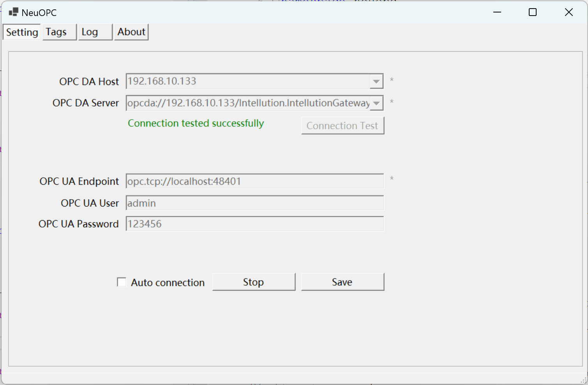Click the resize grip in window corner

(584, 381)
